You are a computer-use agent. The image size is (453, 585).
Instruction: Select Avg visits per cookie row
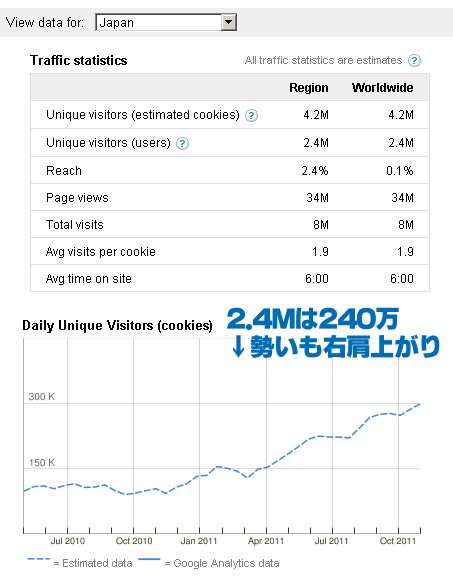tap(230, 251)
